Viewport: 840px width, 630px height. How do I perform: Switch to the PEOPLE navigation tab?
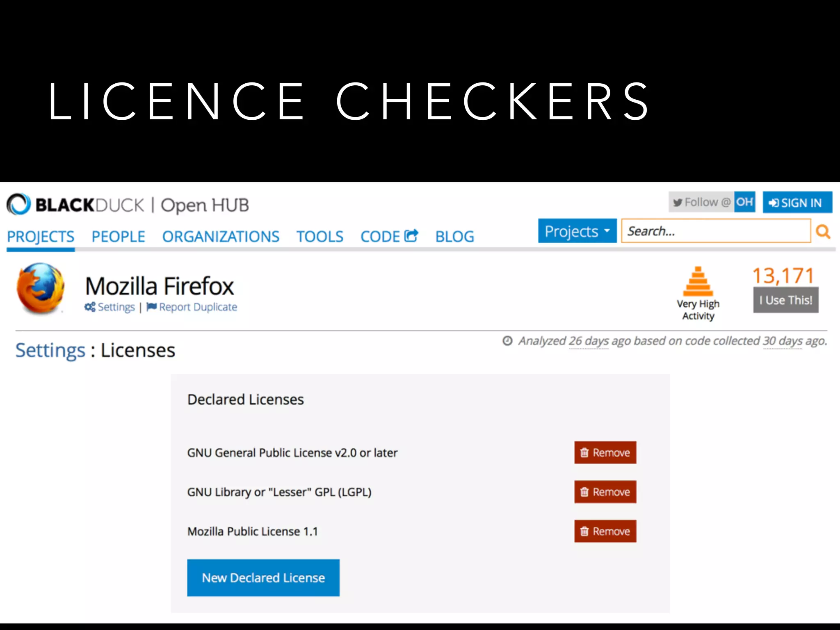[118, 236]
